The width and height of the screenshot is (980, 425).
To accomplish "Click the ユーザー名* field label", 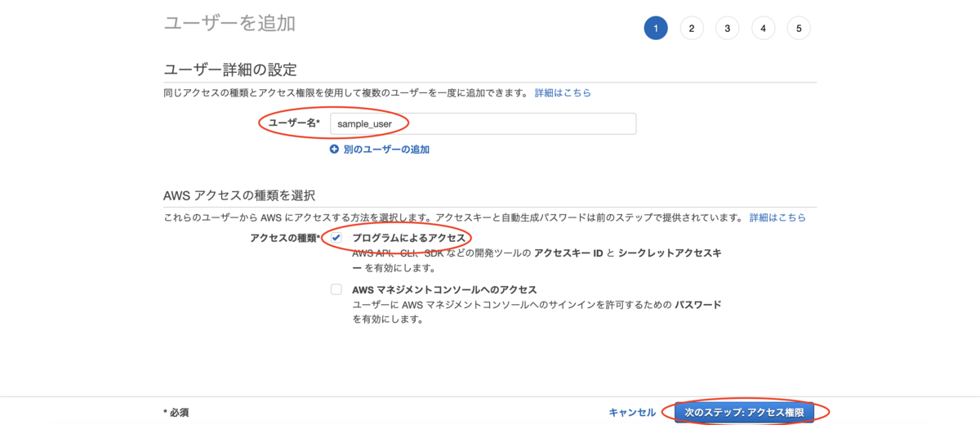I will coord(295,123).
